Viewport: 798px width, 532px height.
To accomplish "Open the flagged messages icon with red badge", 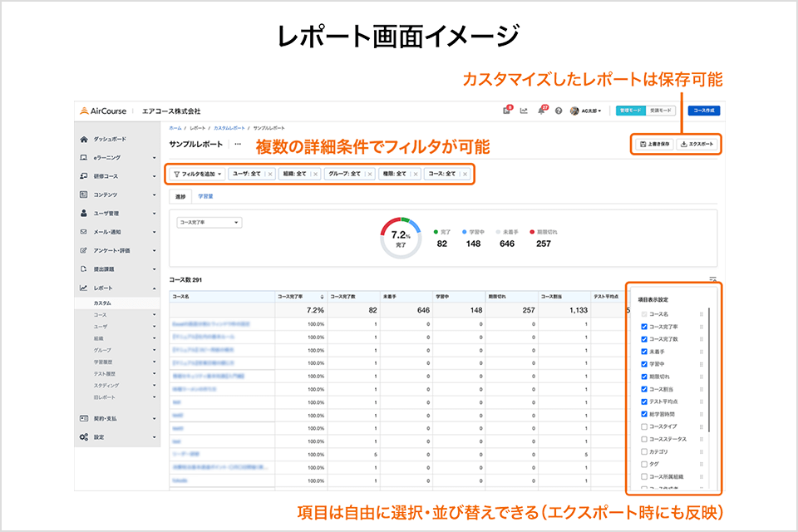I will (x=507, y=110).
